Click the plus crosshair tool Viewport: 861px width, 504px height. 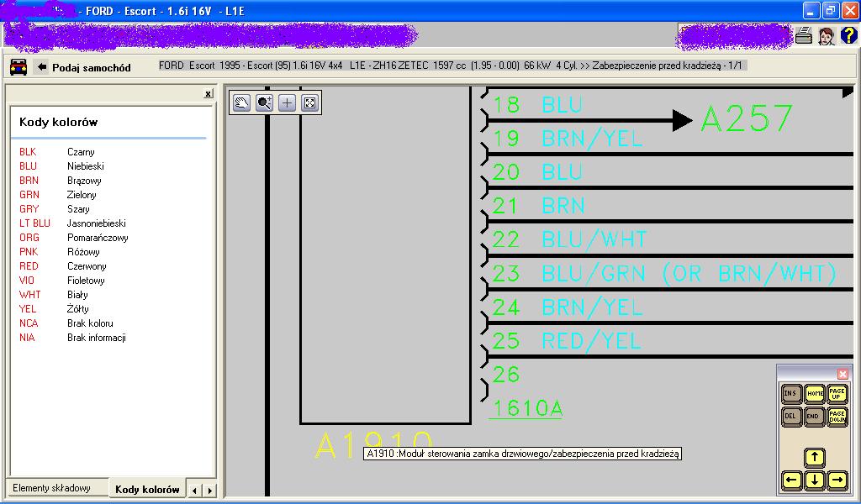click(x=288, y=102)
